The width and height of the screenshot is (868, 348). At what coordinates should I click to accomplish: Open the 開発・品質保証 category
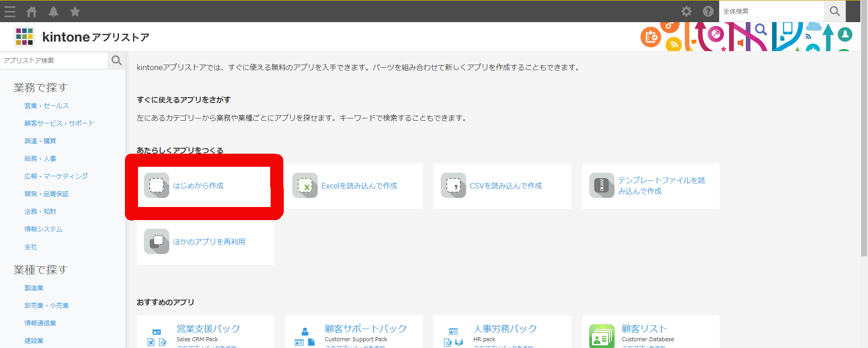tap(47, 194)
